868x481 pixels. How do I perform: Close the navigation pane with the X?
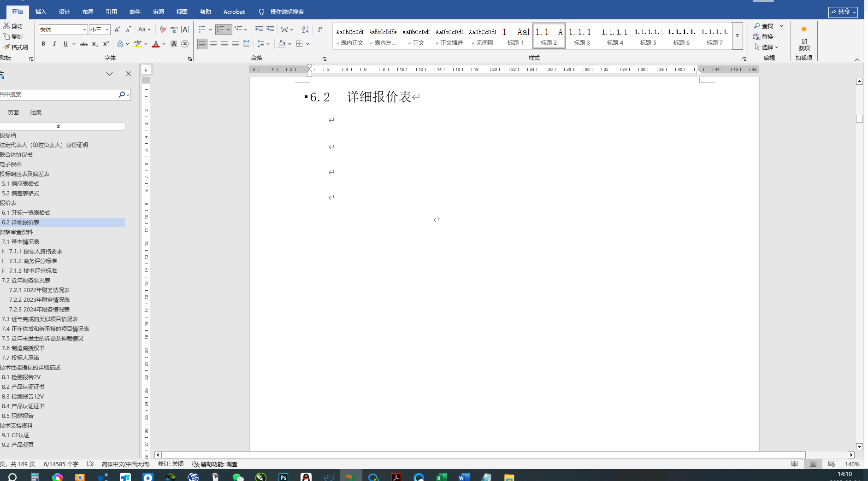tap(129, 74)
